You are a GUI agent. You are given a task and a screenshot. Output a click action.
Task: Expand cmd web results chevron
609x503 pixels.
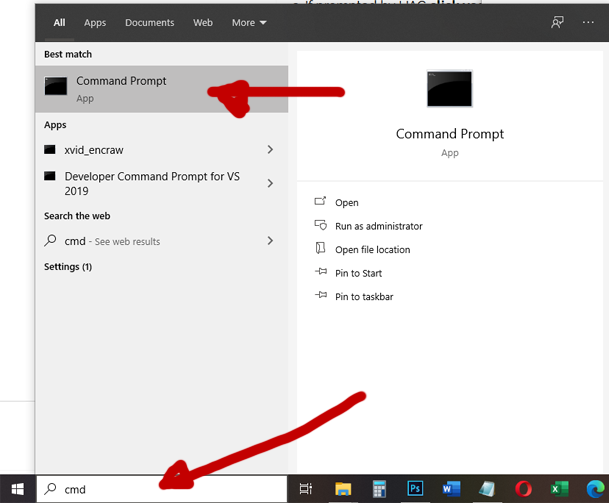pyautogui.click(x=270, y=240)
